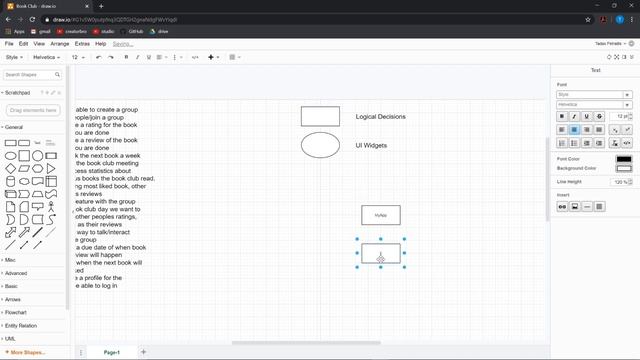Click More Shapes button
Viewport: 640px width, 360px height.
[x=25, y=352]
